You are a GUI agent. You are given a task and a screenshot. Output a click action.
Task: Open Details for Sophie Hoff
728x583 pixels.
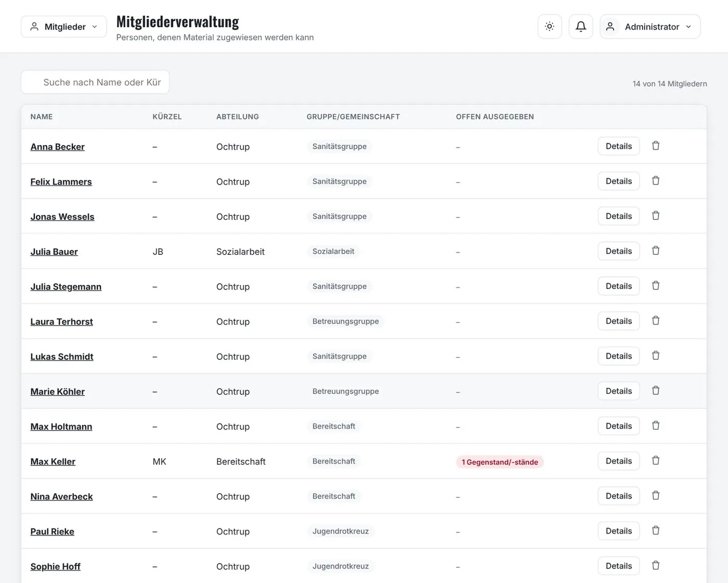tap(619, 566)
